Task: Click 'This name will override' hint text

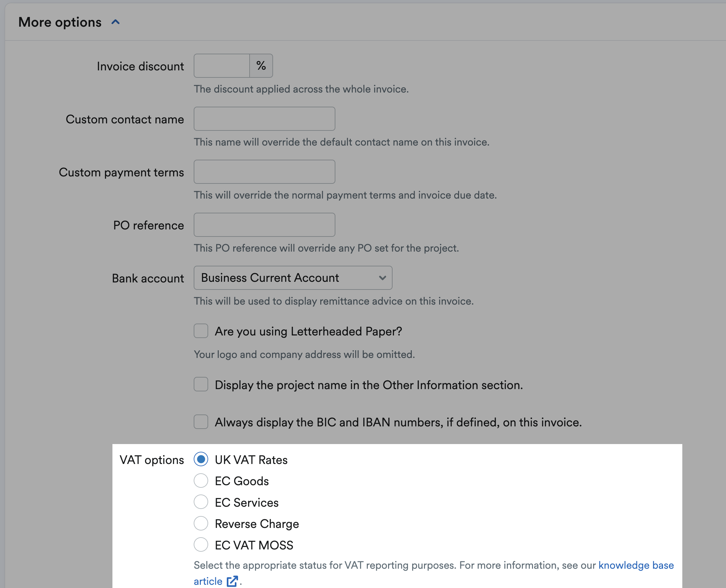Action: [x=342, y=142]
